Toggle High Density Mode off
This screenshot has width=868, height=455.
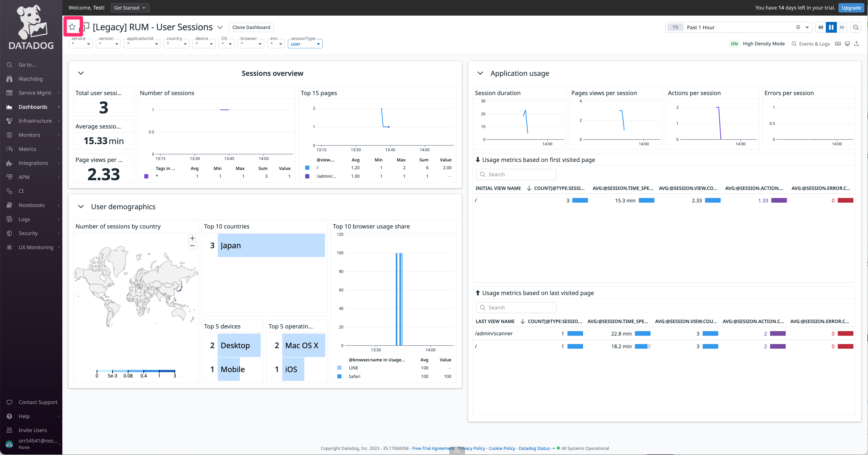click(734, 44)
